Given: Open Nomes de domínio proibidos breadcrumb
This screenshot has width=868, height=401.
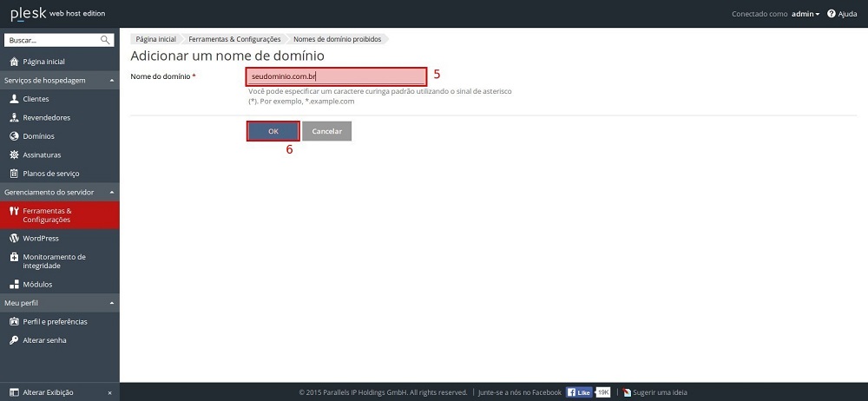Looking at the screenshot, I should pyautogui.click(x=337, y=39).
